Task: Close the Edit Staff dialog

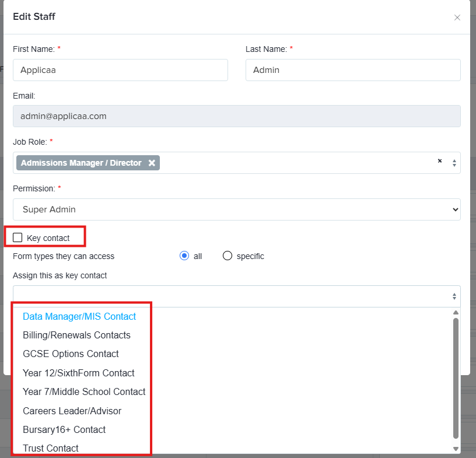Action: tap(457, 18)
